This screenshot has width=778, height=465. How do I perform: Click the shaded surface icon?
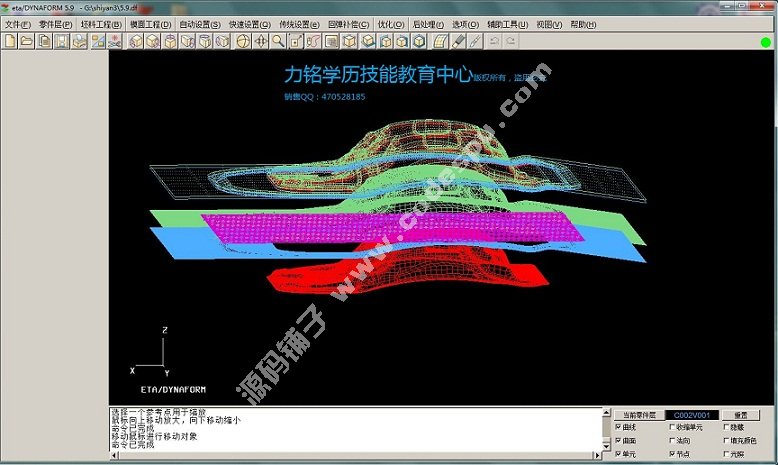pyautogui.click(x=440, y=41)
